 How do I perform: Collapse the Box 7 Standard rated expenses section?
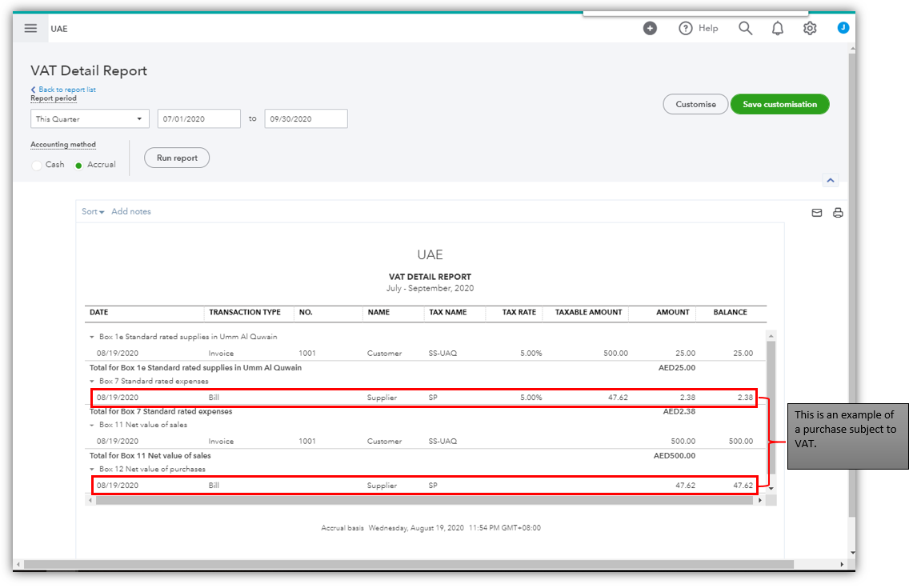92,382
